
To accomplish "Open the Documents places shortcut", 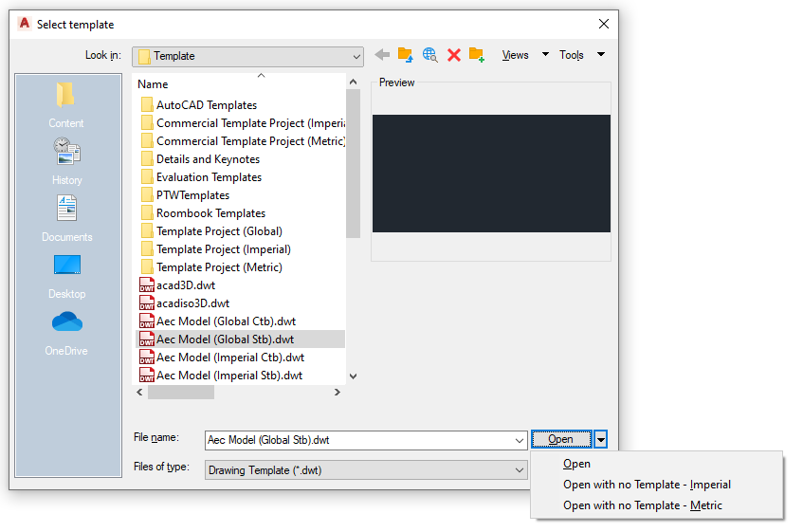I will (67, 219).
